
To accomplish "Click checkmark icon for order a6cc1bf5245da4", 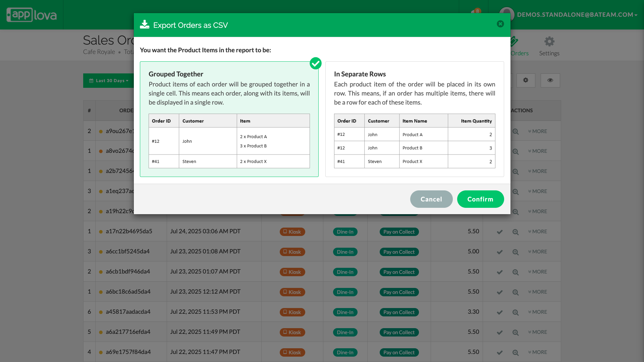I will pyautogui.click(x=499, y=252).
